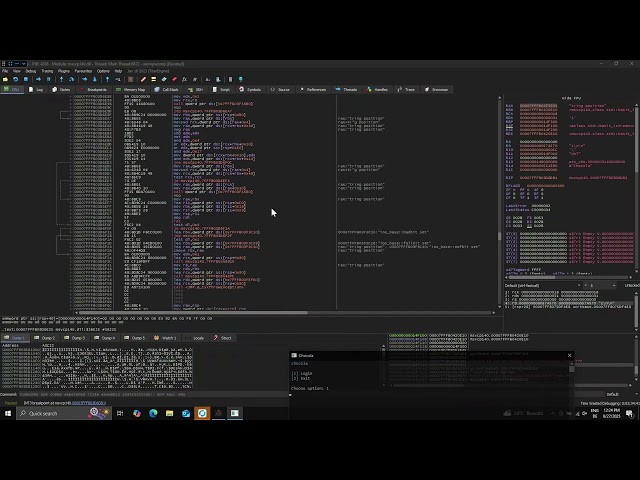This screenshot has height=480, width=640.
Task: Select the Dump 2 tab
Action: click(x=44, y=338)
